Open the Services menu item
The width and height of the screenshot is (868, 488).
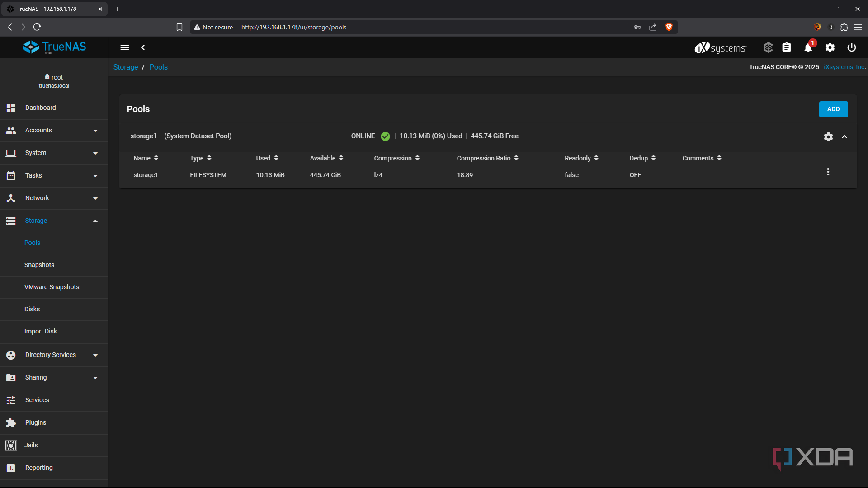pyautogui.click(x=54, y=400)
